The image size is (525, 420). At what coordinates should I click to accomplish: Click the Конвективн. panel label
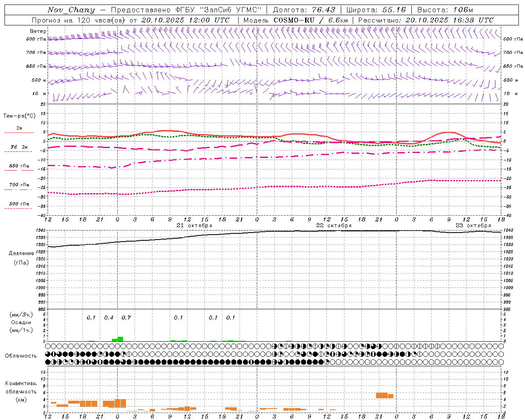click(x=21, y=383)
